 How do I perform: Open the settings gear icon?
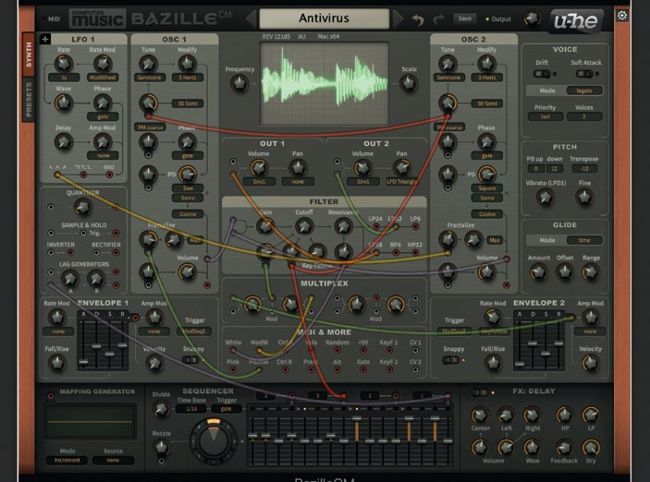point(622,16)
